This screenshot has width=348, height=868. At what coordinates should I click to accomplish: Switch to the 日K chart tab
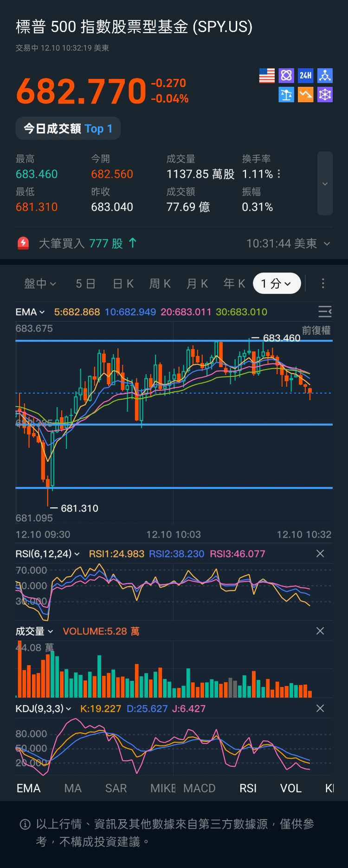point(123,283)
